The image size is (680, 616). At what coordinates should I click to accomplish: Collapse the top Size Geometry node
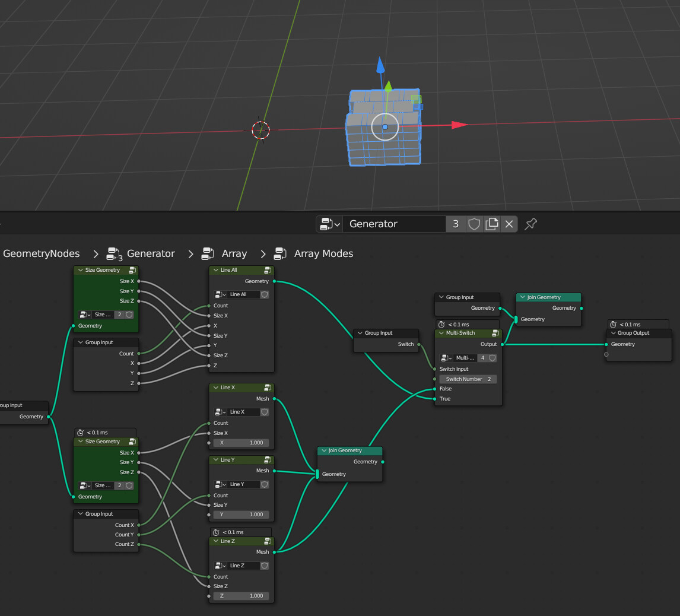click(x=80, y=270)
